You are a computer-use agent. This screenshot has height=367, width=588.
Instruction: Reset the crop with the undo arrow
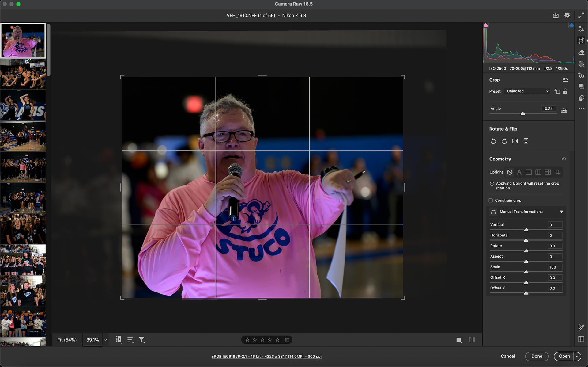click(x=565, y=80)
